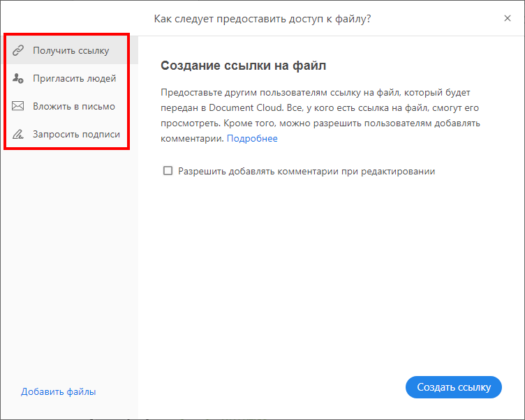Screen dimensions: 525x420
Task: Click the "Разрешить добавлять комментарии" label text
Action: tap(306, 171)
